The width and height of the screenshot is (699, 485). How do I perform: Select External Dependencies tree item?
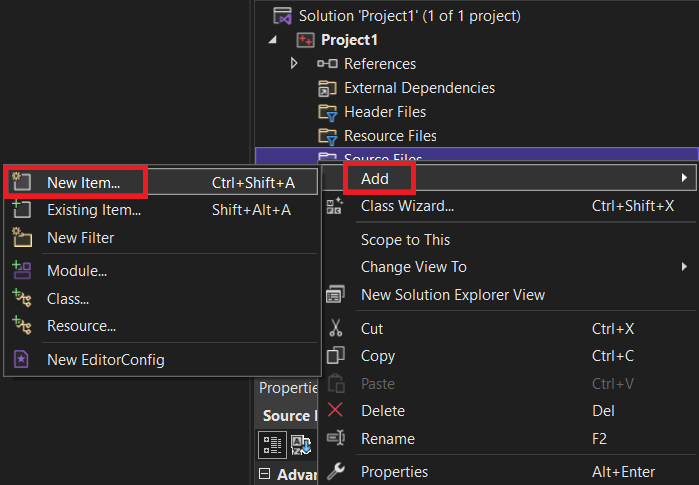tap(418, 88)
